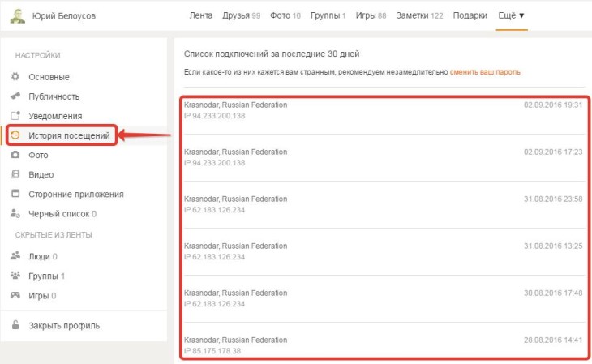Click the gamepad icon beside hidden Игры
The image size is (592, 364).
coord(15,295)
